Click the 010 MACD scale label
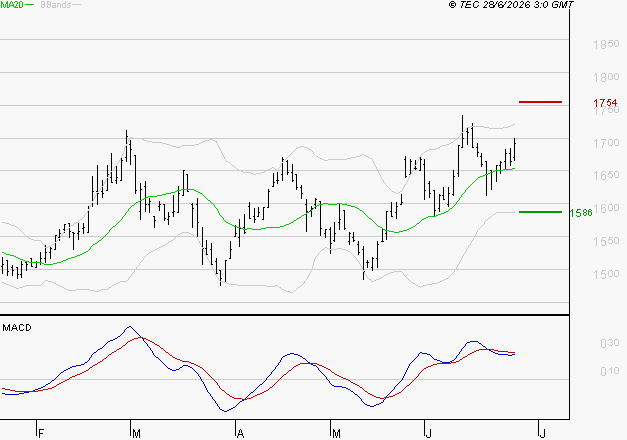Image resolution: width=627 pixels, height=440 pixels. click(610, 371)
